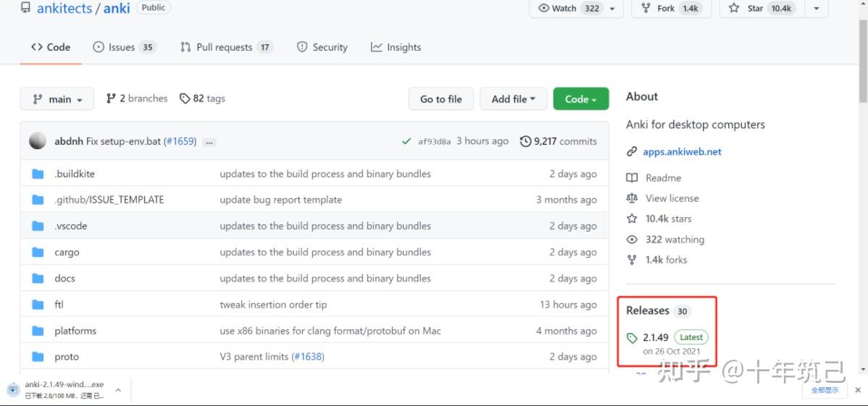This screenshot has width=868, height=406.
Task: Expand the Star list dropdown arrow
Action: (x=817, y=8)
